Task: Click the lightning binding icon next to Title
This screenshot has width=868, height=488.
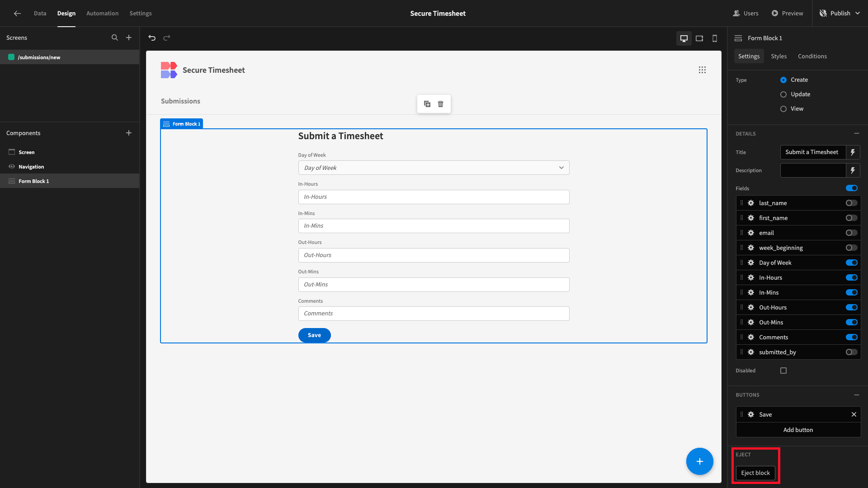Action: click(x=853, y=152)
